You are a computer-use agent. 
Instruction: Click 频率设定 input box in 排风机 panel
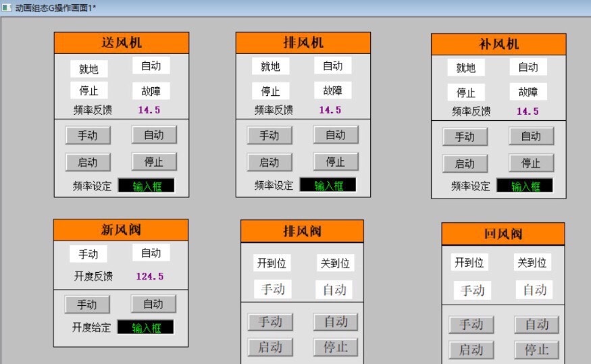(x=328, y=184)
